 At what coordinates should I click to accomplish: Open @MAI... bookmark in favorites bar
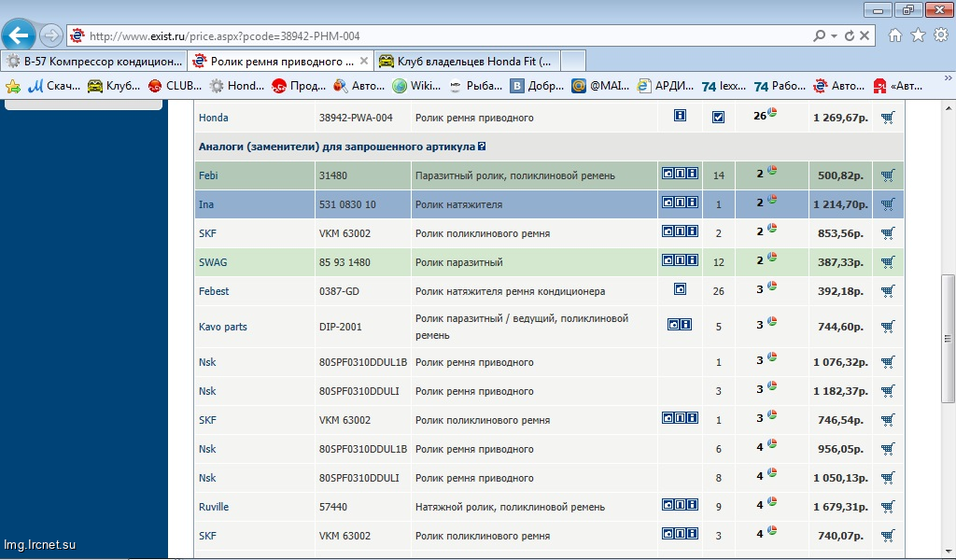[x=600, y=86]
